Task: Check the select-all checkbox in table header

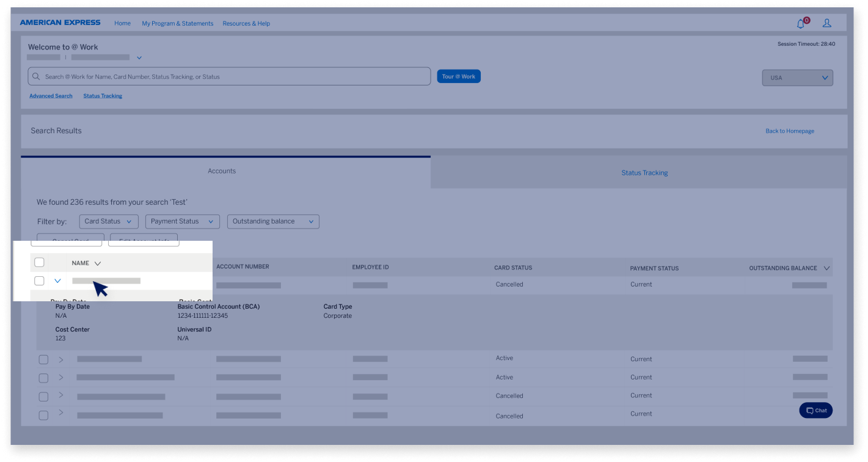Action: pos(39,262)
